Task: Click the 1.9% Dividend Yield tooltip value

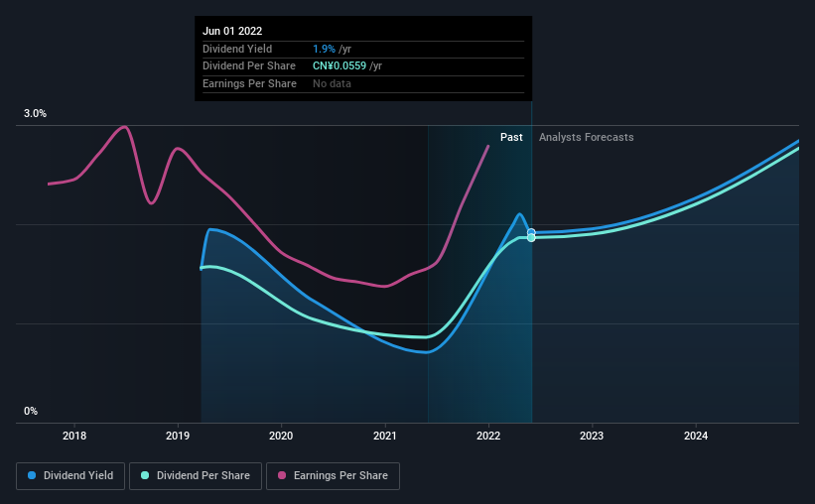Action: pos(324,49)
